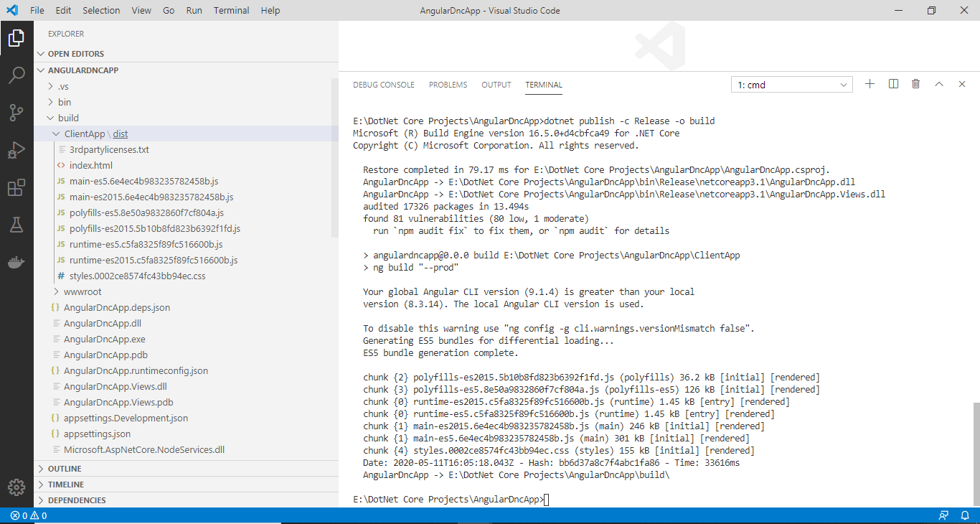Open the Extensions view icon
The width and height of the screenshot is (980, 524).
coord(17,188)
